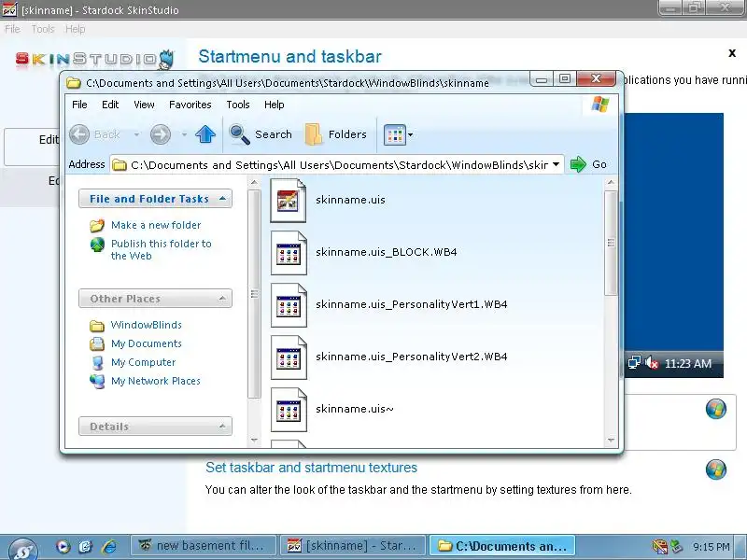Open the Explorer Edit menu
Screen dimensions: 747x560
click(x=110, y=105)
